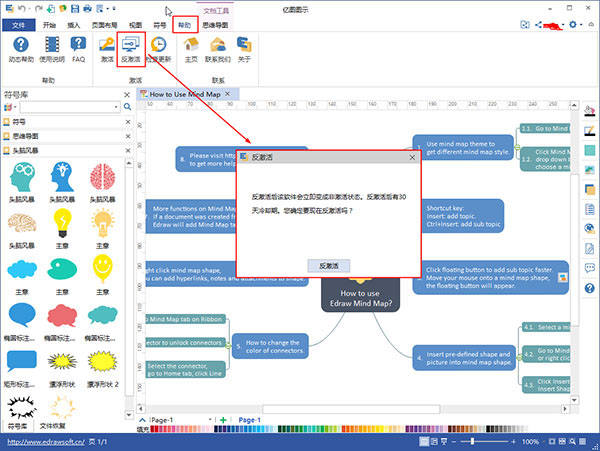Screen dimensions: 600x451
Task: Close the How to Use Mind Map tab
Action: 228,94
